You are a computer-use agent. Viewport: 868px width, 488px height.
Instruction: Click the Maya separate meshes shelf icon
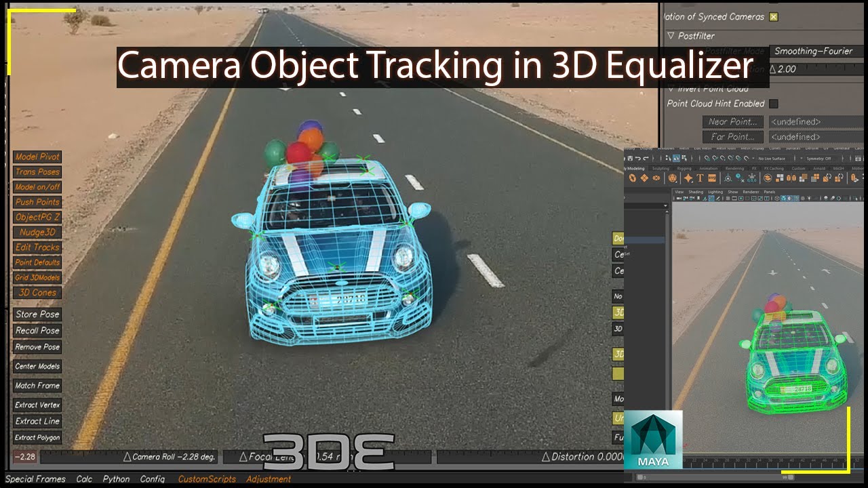(779, 178)
